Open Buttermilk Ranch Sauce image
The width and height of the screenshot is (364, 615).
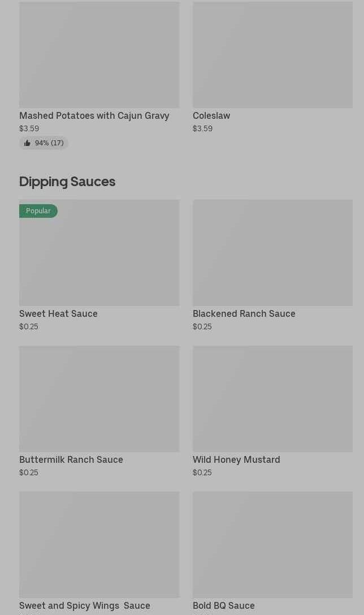[99, 398]
